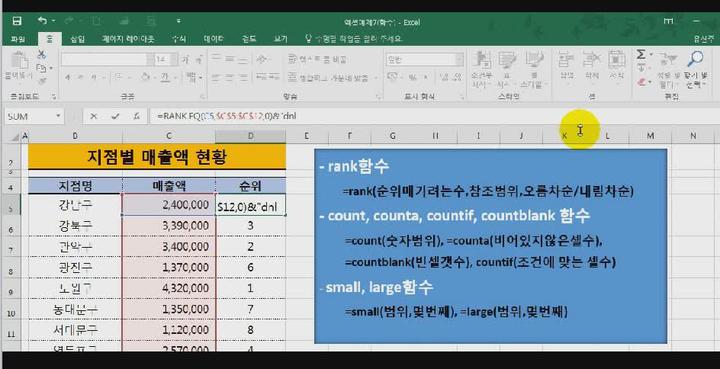Click the Tell Me lightbulb search box
Image resolution: width=720 pixels, height=369 pixels.
click(x=354, y=39)
